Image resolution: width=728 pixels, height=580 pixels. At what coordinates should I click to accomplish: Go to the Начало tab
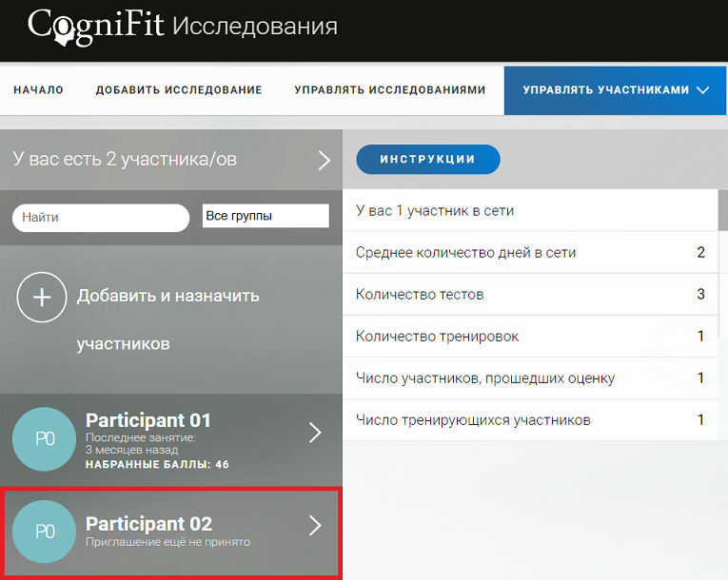point(38,90)
